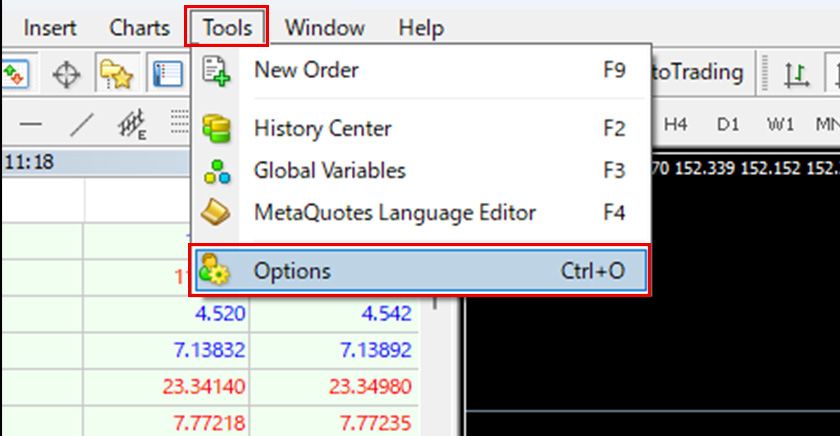Click the Market Watch toolbar icon
840x436 pixels.
coord(14,74)
